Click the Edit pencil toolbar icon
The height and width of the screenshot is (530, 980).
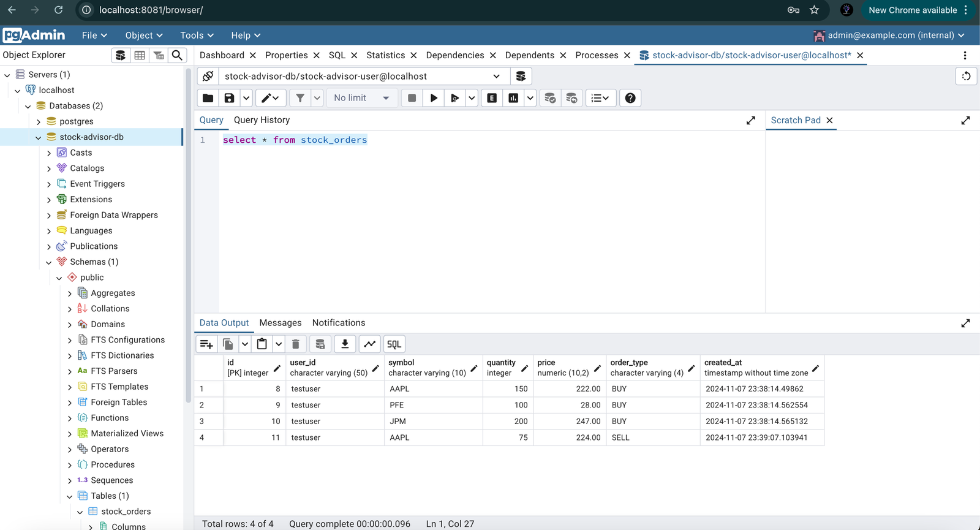click(270, 98)
